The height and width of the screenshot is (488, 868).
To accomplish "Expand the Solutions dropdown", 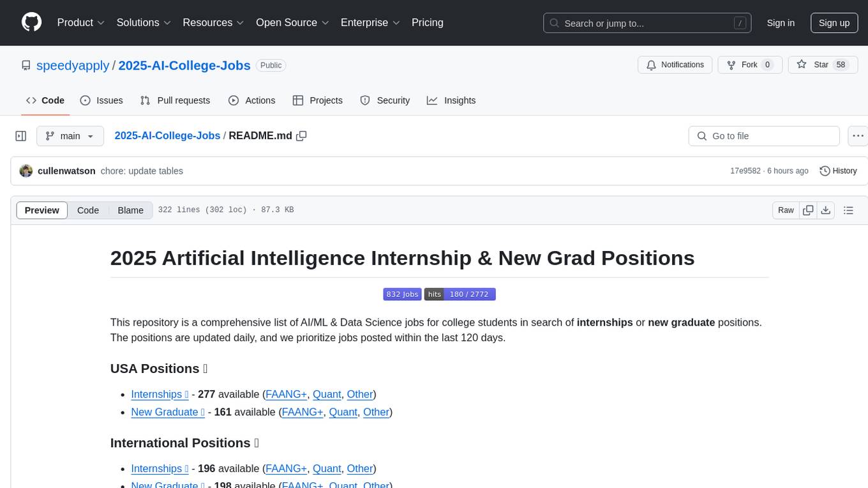I will pyautogui.click(x=144, y=22).
